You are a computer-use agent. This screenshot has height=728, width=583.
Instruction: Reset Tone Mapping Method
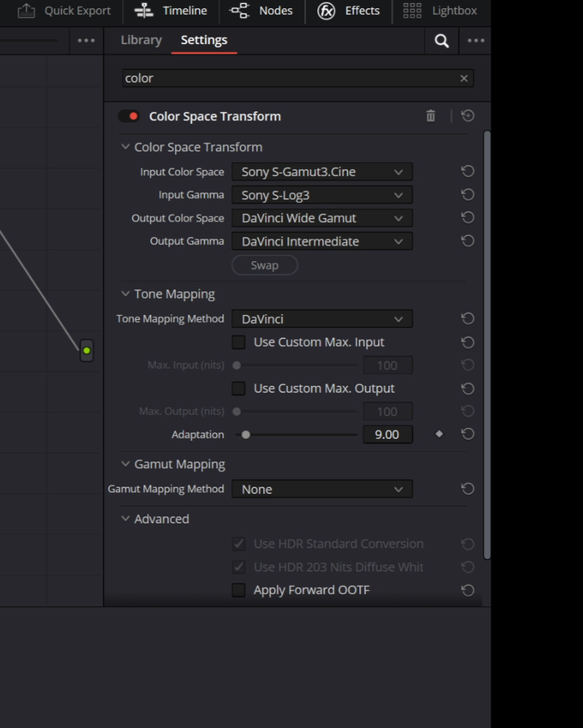pos(468,318)
